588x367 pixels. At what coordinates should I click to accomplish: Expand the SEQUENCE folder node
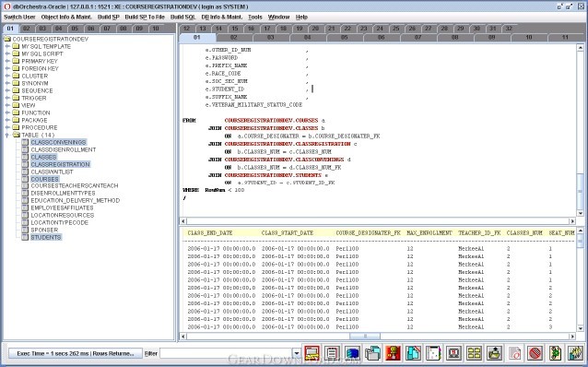(x=7, y=90)
